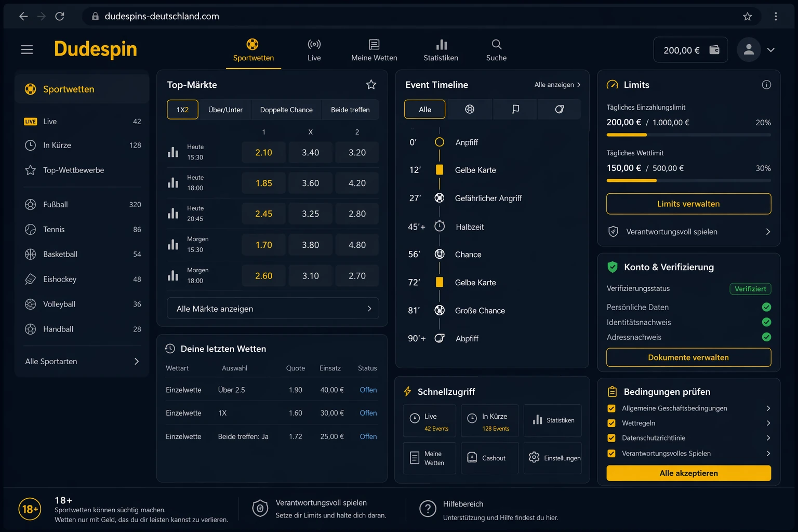Click the wallet icon beside balance
This screenshot has height=532, width=798.
pyautogui.click(x=714, y=50)
